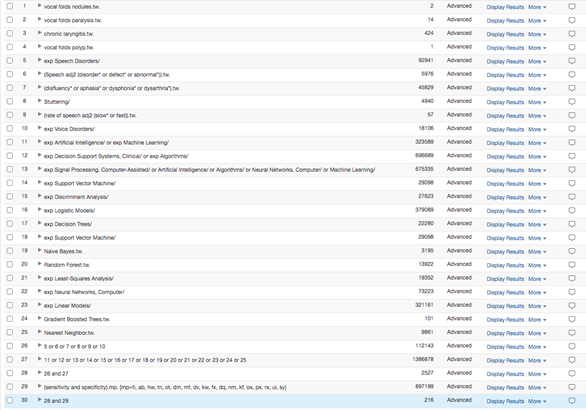Expand search 7 disfluency triangle
Viewport: 586px width, 410px height.
39,87
